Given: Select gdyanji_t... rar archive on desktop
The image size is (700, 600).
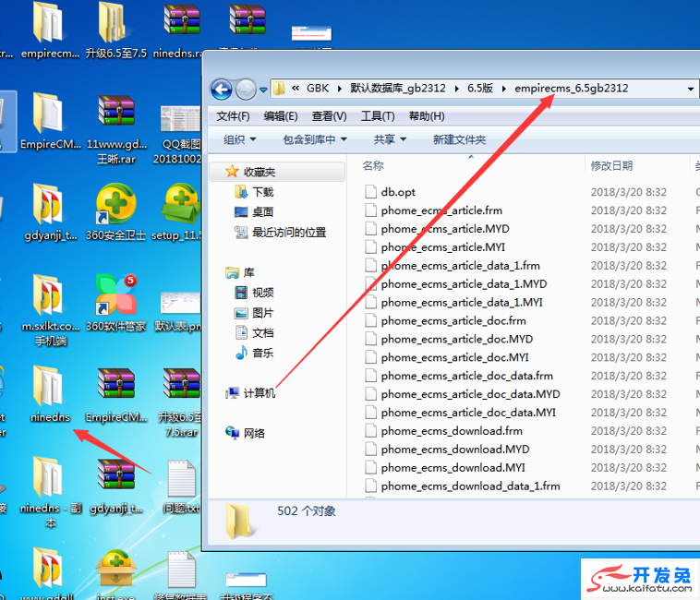Looking at the screenshot, I should (116, 486).
